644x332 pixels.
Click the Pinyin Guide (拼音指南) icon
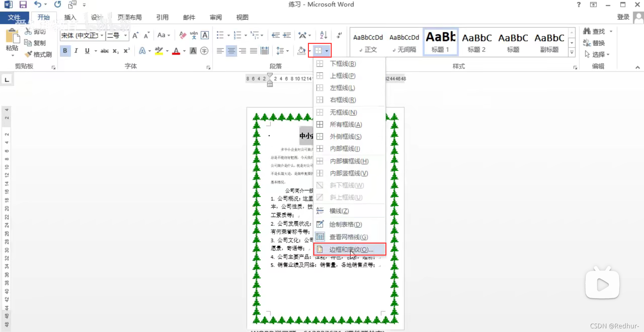coord(194,35)
